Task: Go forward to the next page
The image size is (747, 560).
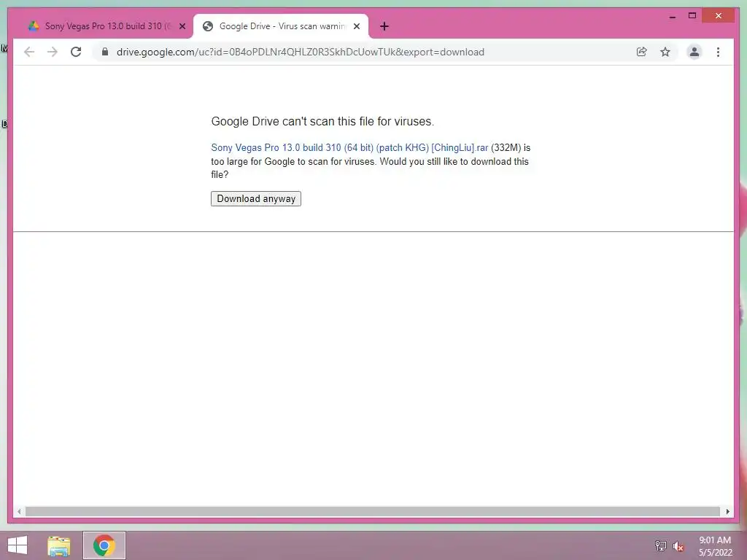Action: pyautogui.click(x=53, y=52)
